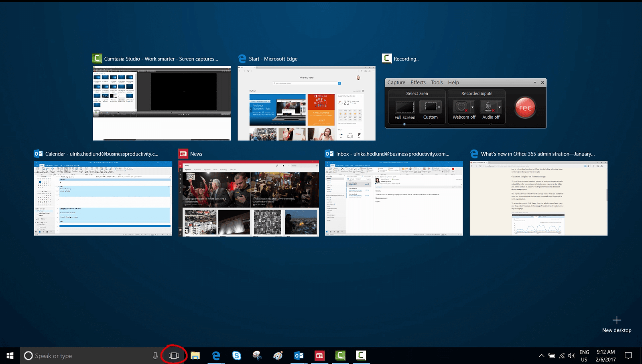
Task: Expand the Custom area dropdown arrow
Action: pyautogui.click(x=439, y=107)
